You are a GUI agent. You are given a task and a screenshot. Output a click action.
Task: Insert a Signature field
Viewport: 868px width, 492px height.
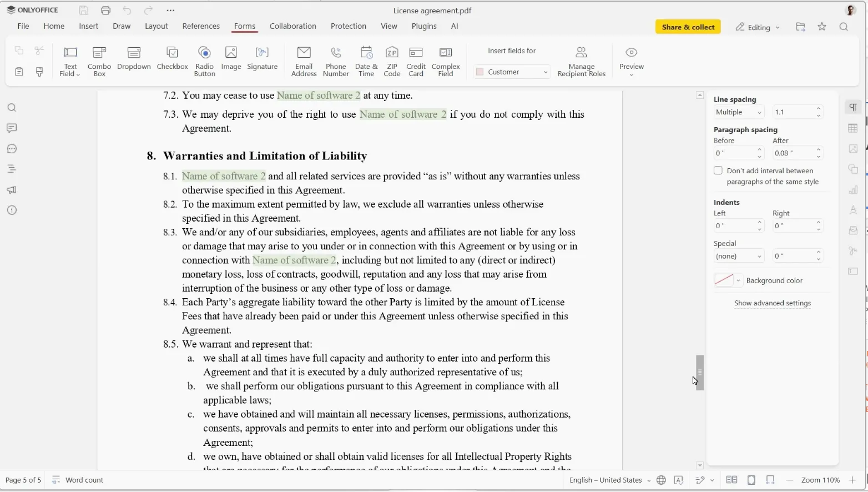(262, 59)
